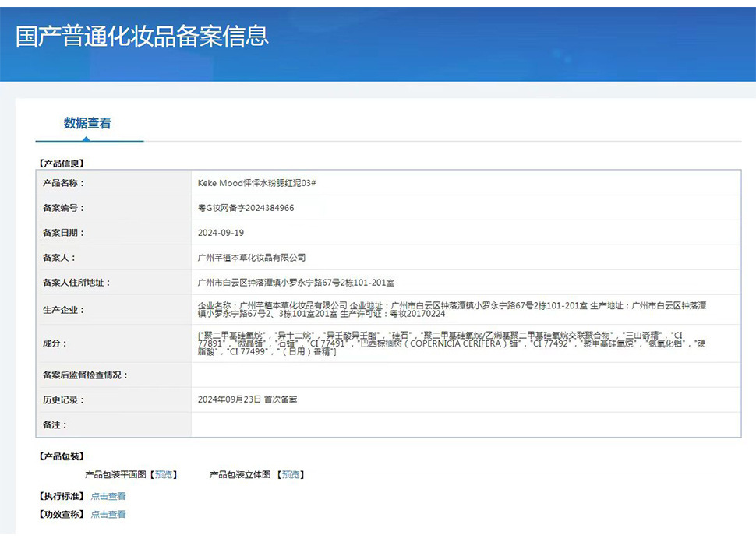
Task: Click the 生产企业 row label
Action: [x=63, y=310]
